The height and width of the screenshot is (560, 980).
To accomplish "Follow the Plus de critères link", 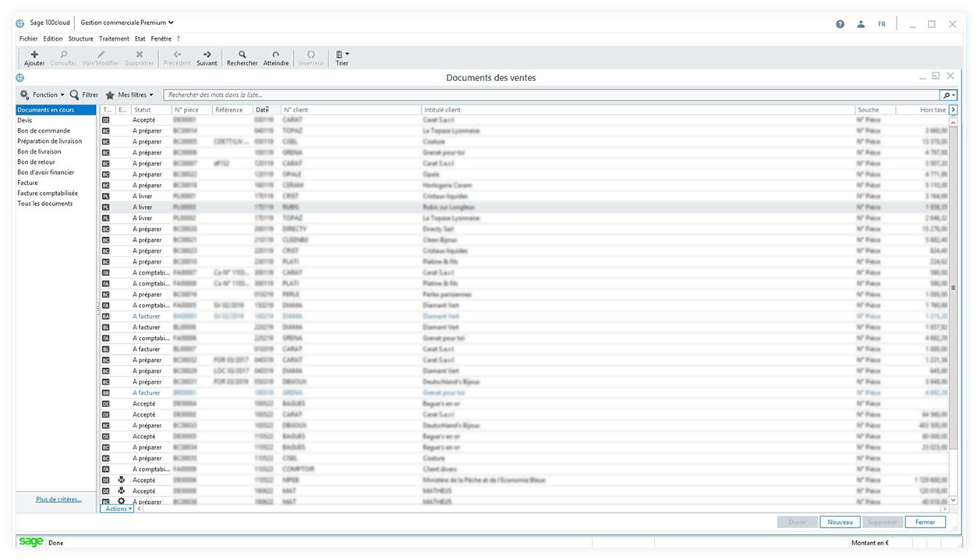I will 58,499.
